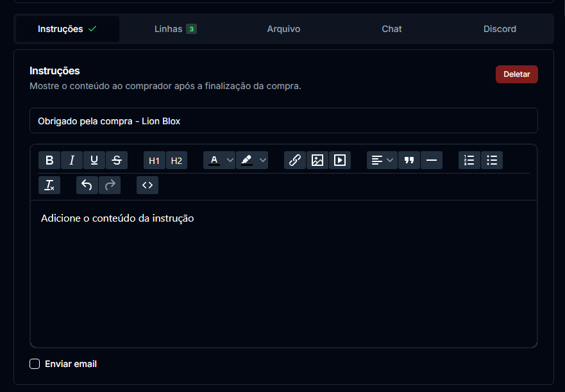Insert a horizontal rule line

point(432,160)
